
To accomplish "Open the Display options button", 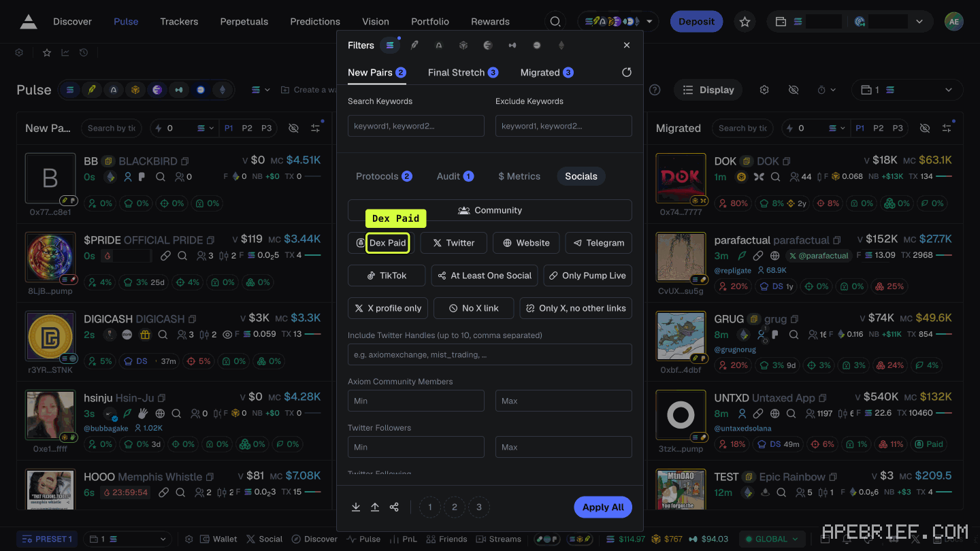I will [708, 90].
